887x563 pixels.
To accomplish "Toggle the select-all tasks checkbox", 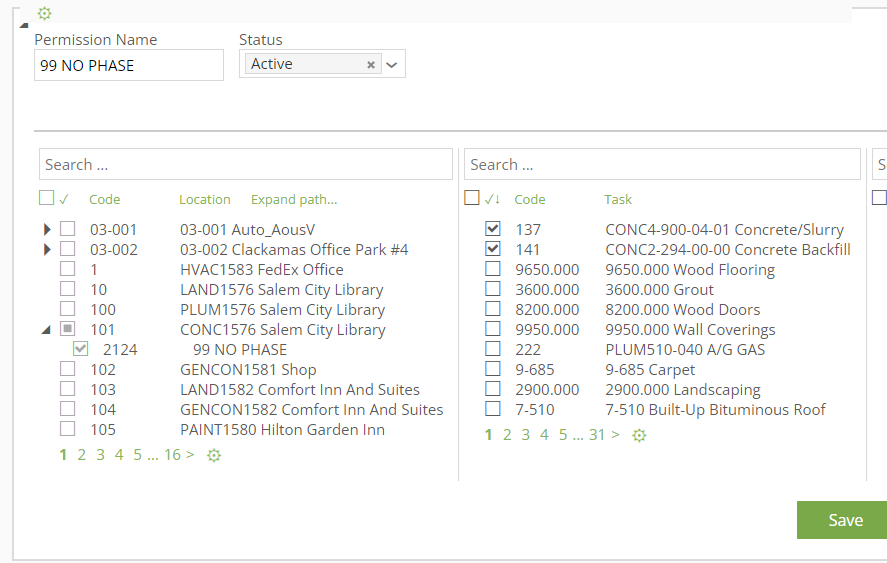I will click(x=471, y=197).
